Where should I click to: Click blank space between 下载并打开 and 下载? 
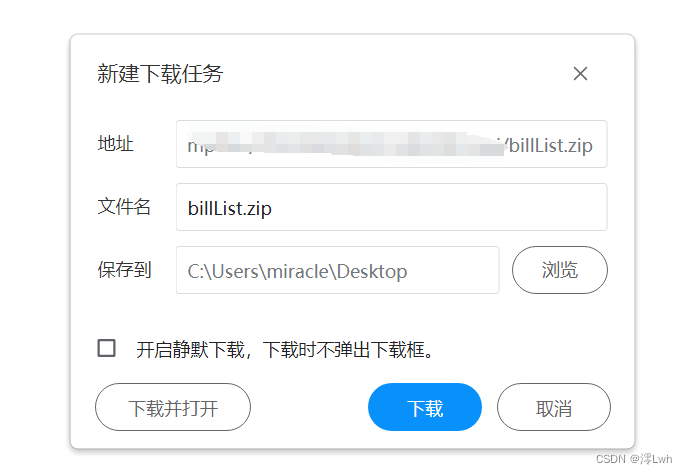[x=309, y=407]
